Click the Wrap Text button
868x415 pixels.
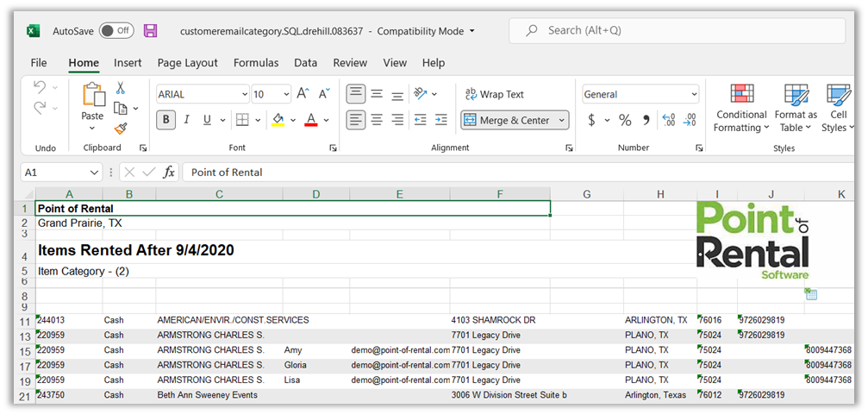495,94
